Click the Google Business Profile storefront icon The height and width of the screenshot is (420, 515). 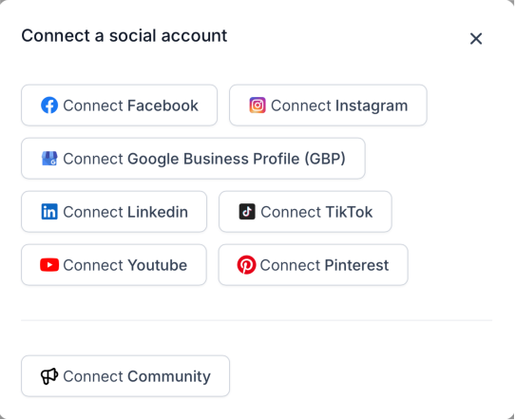pos(49,159)
